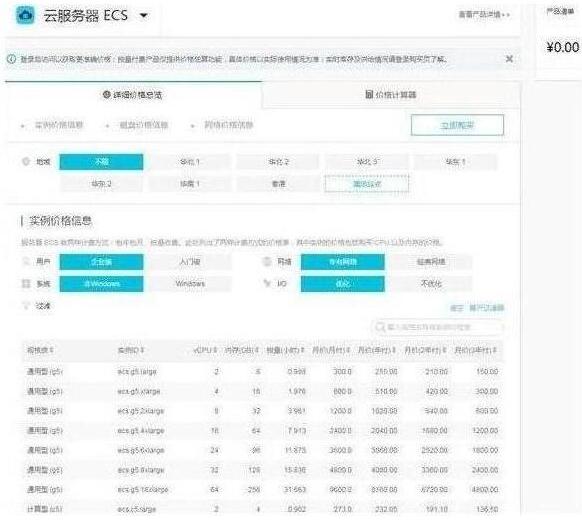
Task: Click the ecs.g5.6xlarge instance cell
Action: pos(140,450)
